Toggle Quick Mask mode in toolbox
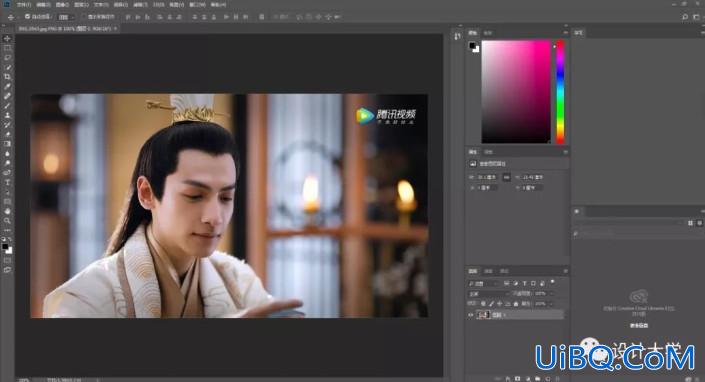The image size is (705, 382). coord(7,260)
